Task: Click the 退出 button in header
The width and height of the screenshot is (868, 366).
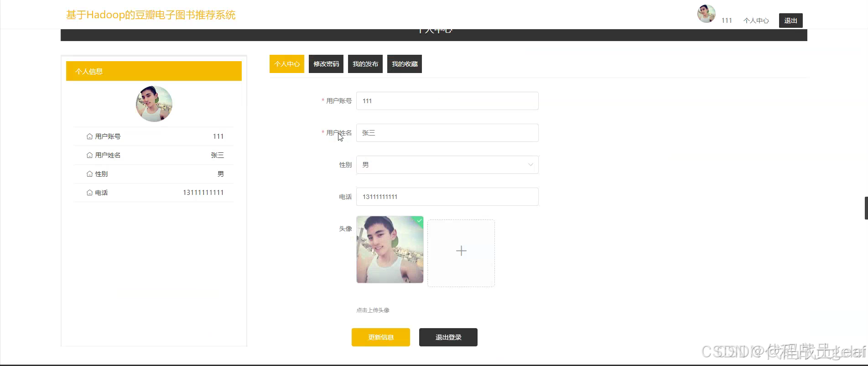Action: [x=791, y=21]
